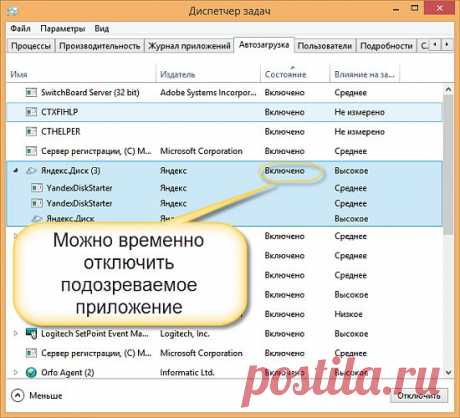Switch to the Пользователи tab
Screen dimensions: 460x418
pyautogui.click(x=325, y=46)
